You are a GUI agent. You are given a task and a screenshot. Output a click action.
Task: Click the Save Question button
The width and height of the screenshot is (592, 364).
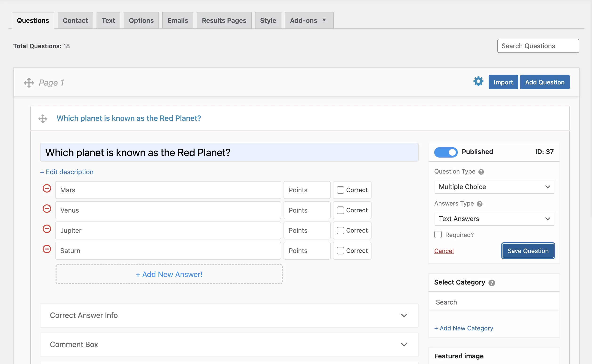pyautogui.click(x=528, y=251)
